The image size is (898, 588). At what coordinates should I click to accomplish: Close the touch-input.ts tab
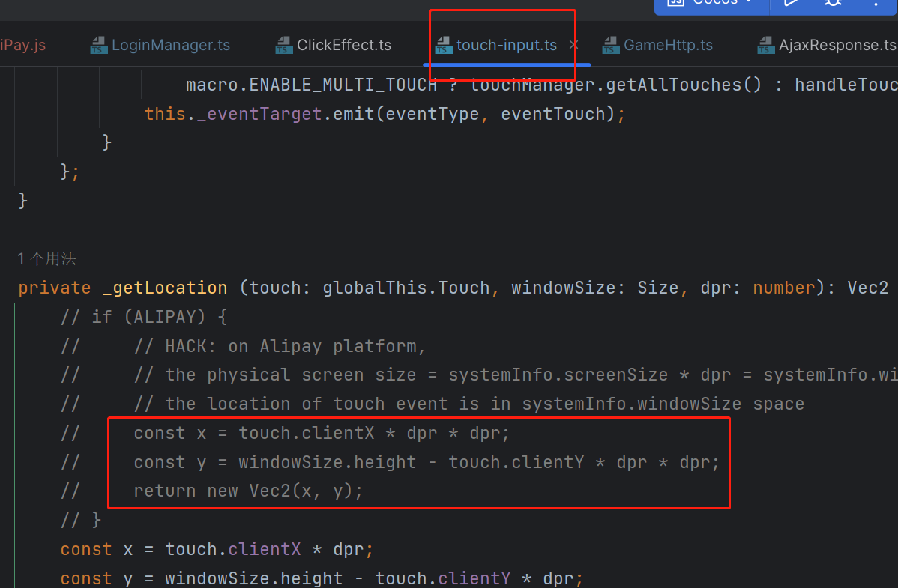point(573,46)
